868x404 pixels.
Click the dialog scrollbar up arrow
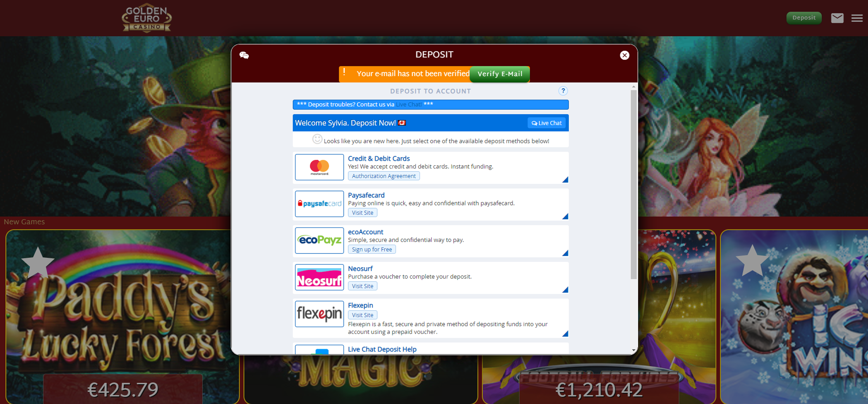(633, 87)
